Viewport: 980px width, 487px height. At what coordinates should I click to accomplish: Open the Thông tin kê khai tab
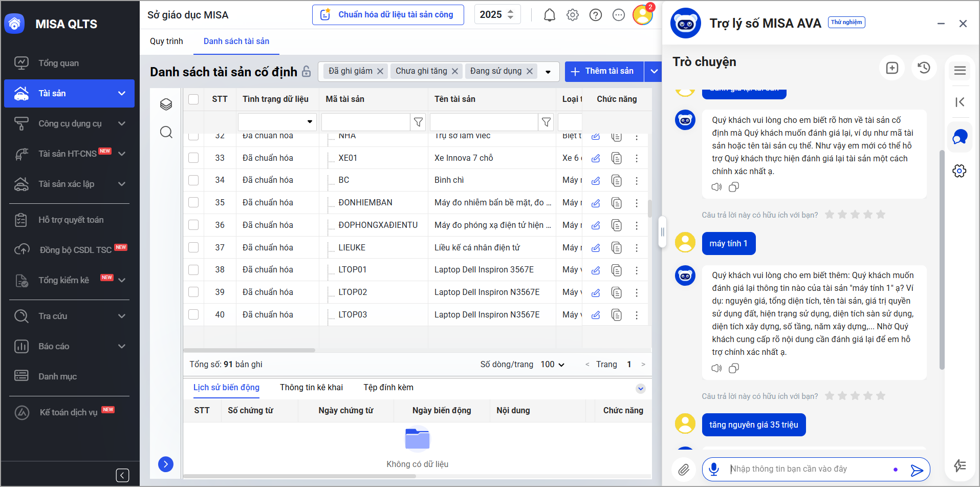click(x=311, y=388)
